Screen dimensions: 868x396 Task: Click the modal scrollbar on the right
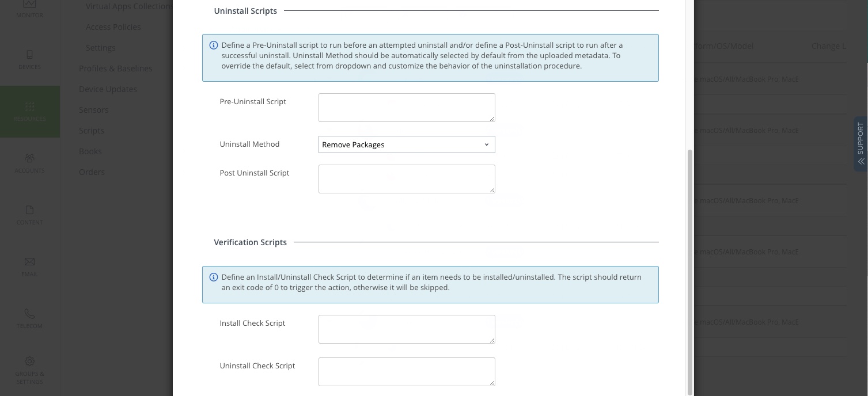tap(689, 230)
